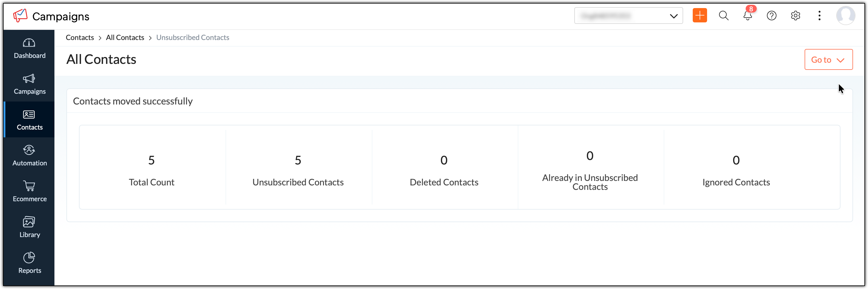View notifications bell with 8 badge

tap(748, 16)
